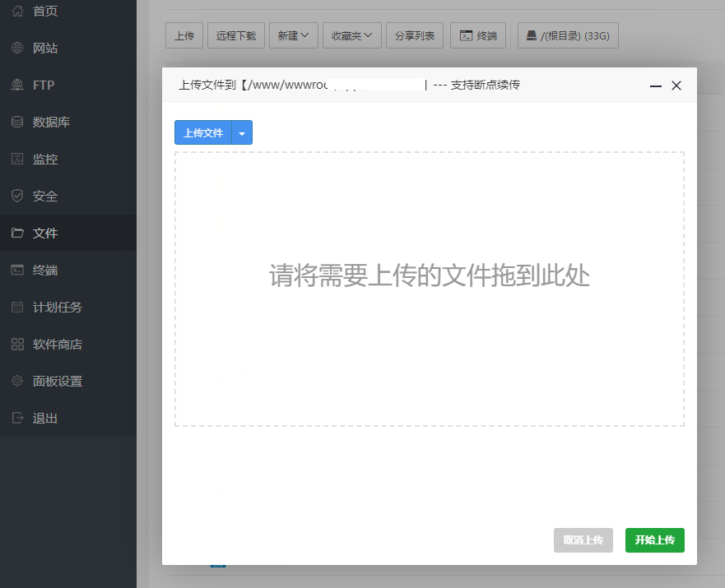Click the 支持断点续传 text in title bar
The height and width of the screenshot is (588, 725).
(x=485, y=85)
